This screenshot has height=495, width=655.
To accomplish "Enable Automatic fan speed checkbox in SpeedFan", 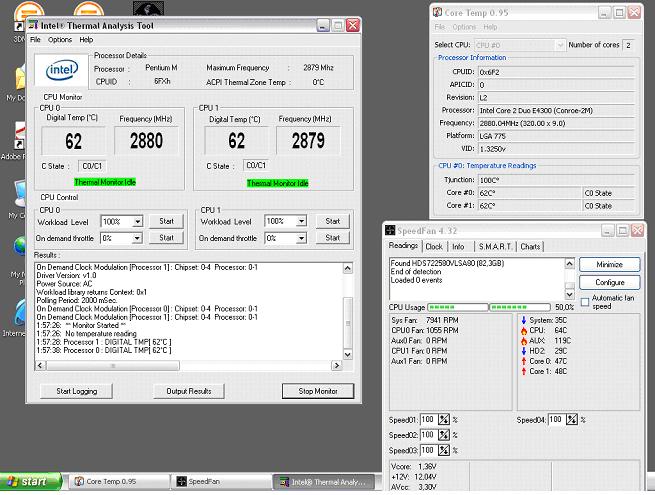I will [x=585, y=302].
